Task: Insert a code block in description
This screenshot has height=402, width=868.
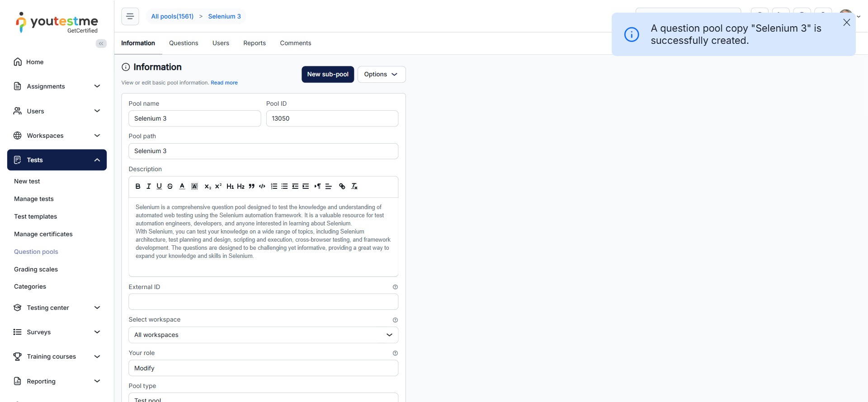Action: point(262,186)
